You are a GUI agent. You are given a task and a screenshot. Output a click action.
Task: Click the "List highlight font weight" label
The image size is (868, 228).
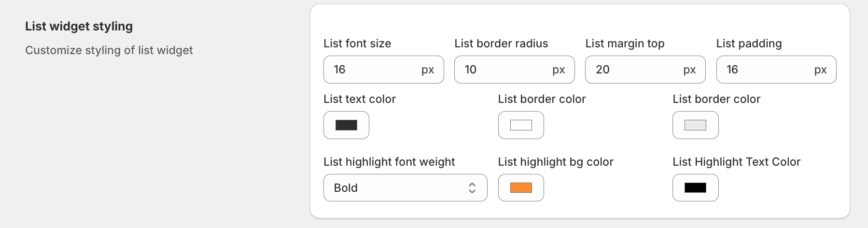(389, 162)
